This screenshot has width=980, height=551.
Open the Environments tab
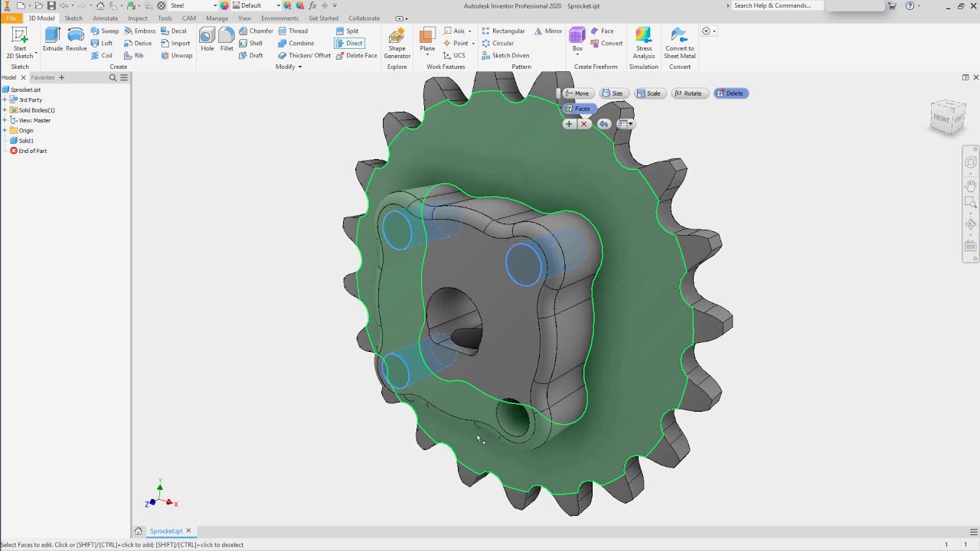[x=279, y=18]
